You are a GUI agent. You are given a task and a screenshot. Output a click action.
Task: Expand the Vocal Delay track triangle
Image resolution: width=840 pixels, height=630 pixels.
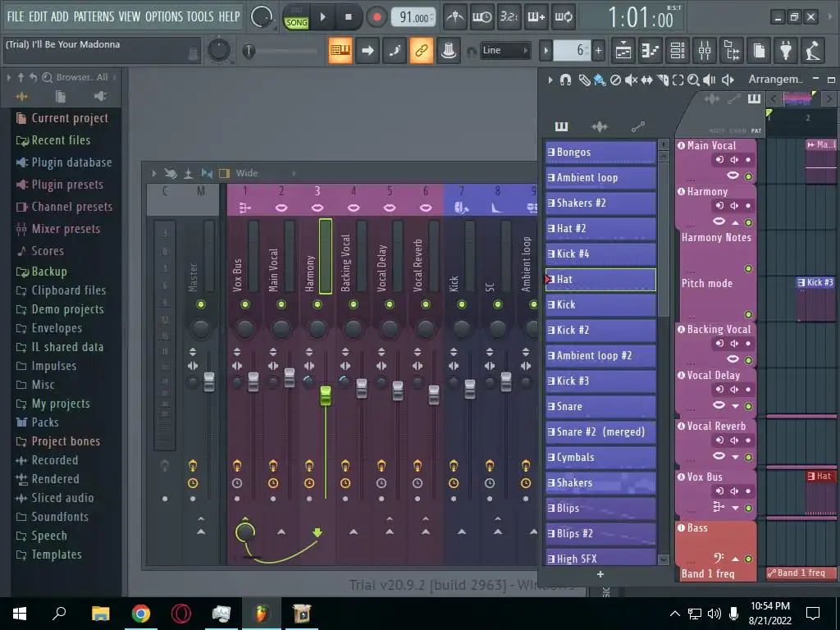click(x=736, y=406)
